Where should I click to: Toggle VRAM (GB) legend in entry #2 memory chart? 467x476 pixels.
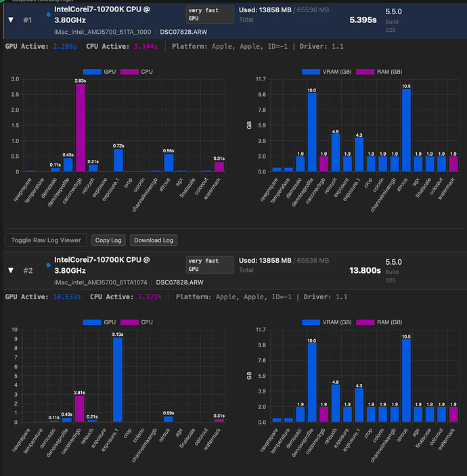click(x=326, y=322)
